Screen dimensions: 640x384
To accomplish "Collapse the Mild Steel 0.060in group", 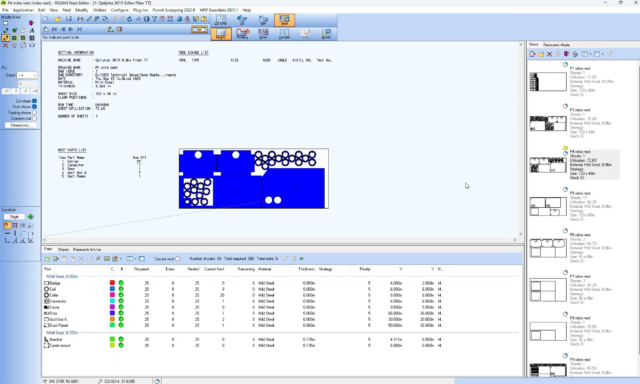I will click(62, 276).
